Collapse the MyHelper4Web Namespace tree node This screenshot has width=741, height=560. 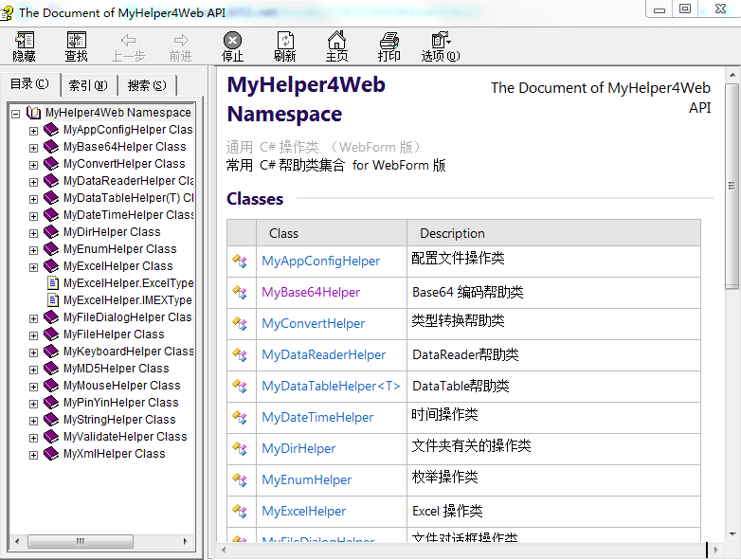pos(15,113)
